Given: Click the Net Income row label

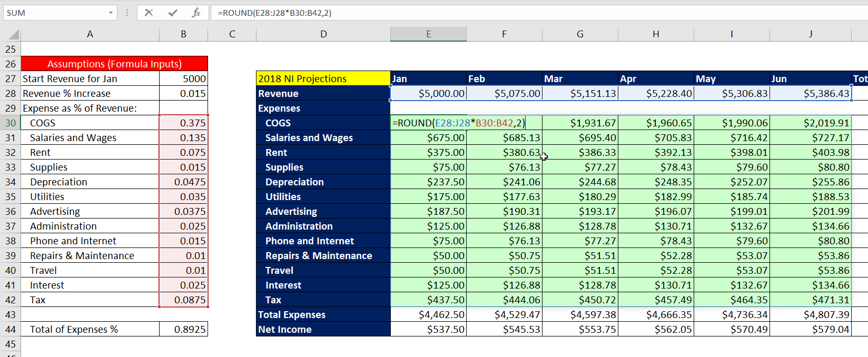Looking at the screenshot, I should [323, 329].
